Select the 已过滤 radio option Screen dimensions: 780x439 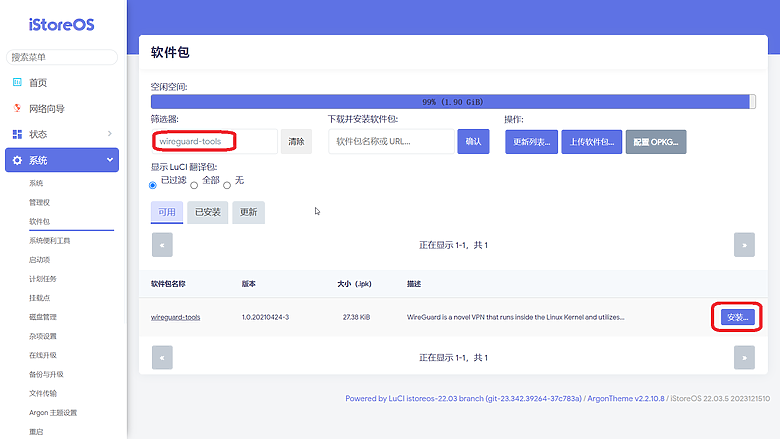point(153,185)
